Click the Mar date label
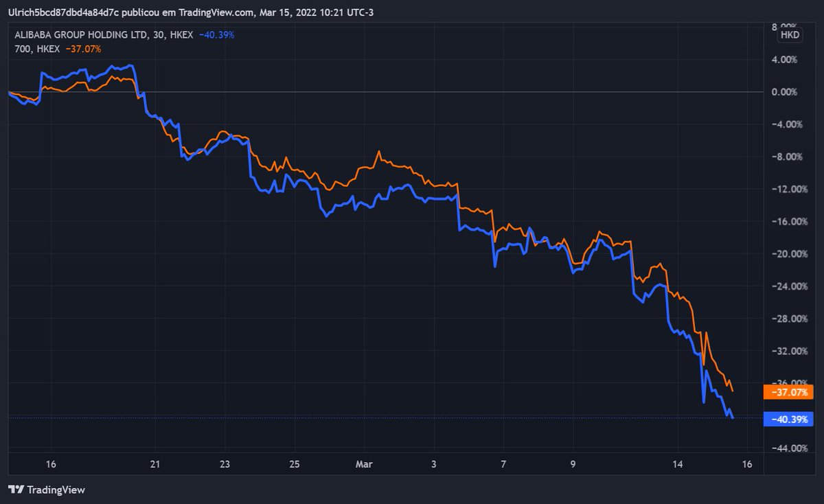The image size is (824, 504). (363, 465)
